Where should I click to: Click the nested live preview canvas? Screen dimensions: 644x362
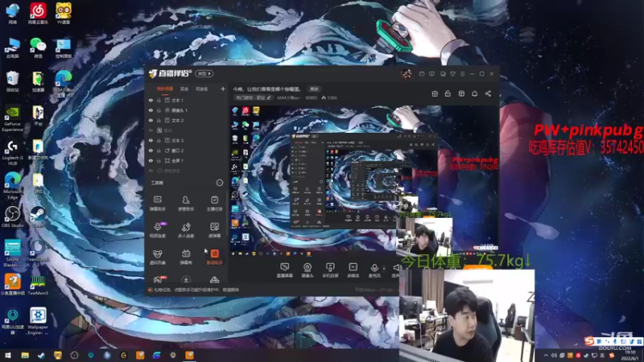coord(364,180)
